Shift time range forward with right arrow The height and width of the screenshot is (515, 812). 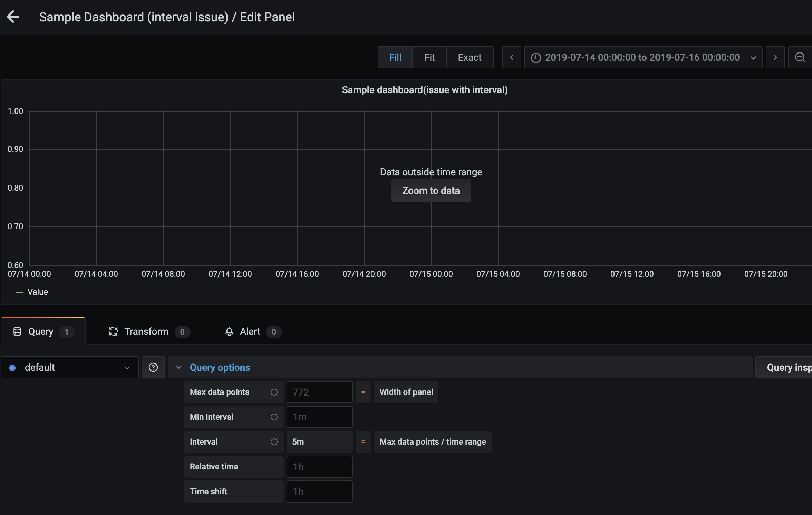point(775,57)
